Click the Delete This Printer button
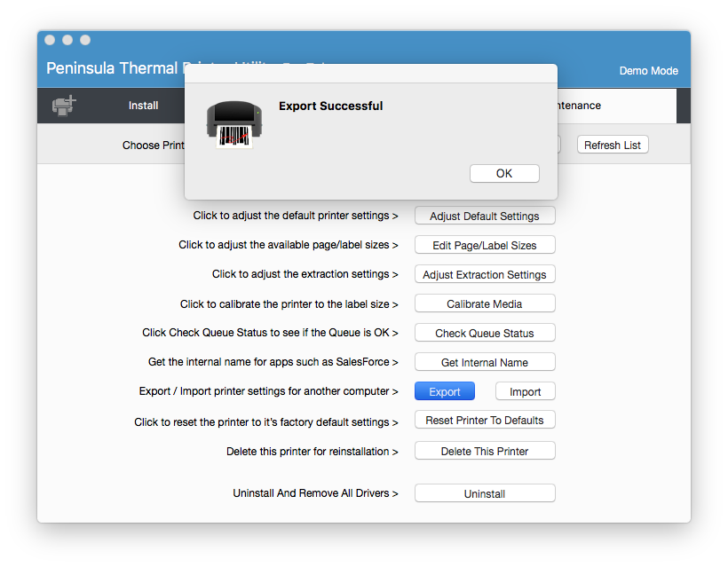Screen dimensions: 728x567 coord(485,451)
